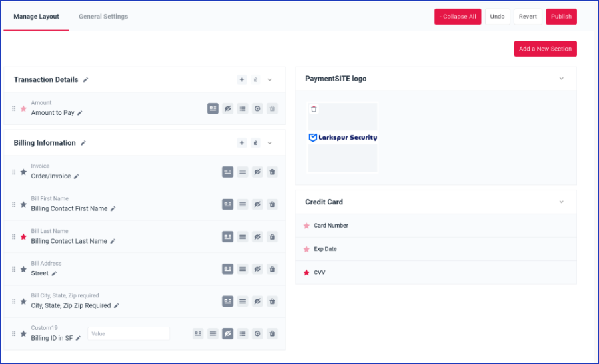Delete the City, State, Zip field
Viewport: 599px width, 364px height.
point(272,302)
